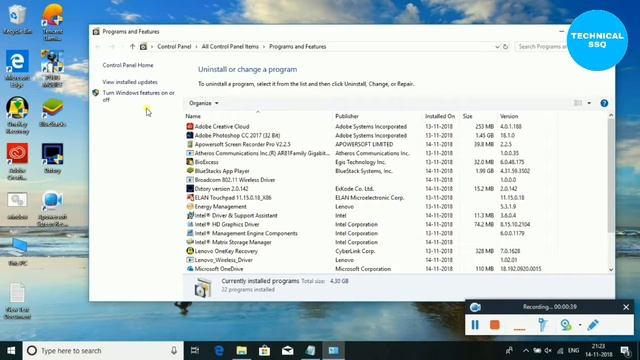This screenshot has height=360, width=640.
Task: Sort by Installed On column header
Action: [x=440, y=116]
